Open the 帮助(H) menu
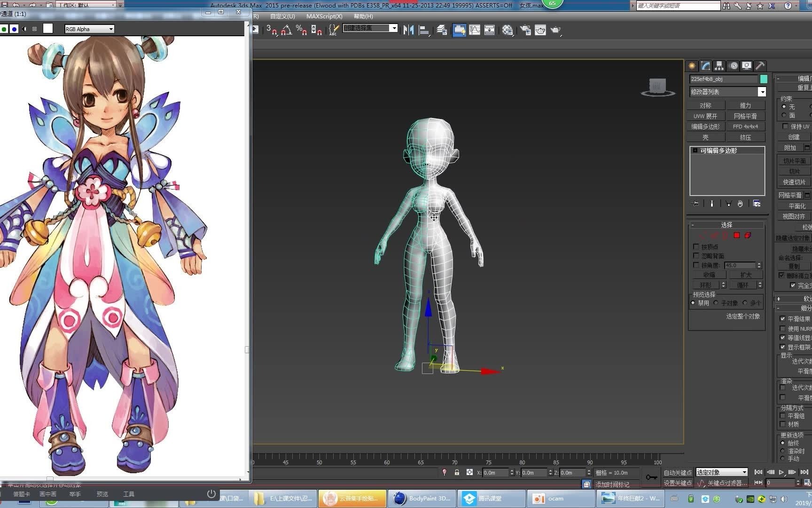The width and height of the screenshot is (812, 508). pos(363,16)
